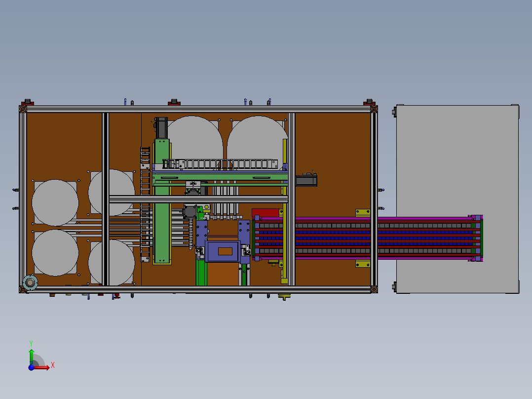Select the conveyor's purple end cap at far right

click(x=477, y=238)
